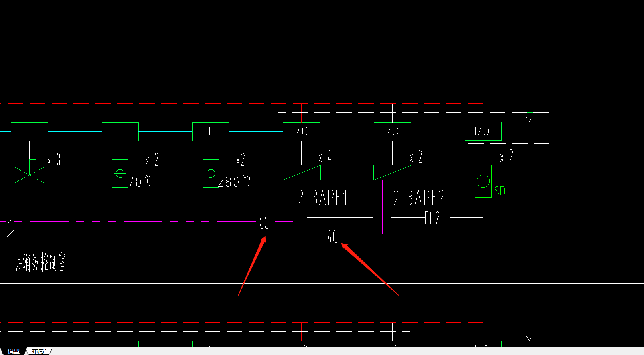Select the magenta dashed line left of 8C
Image resolution: width=644 pixels, height=355 pixels.
coord(128,221)
